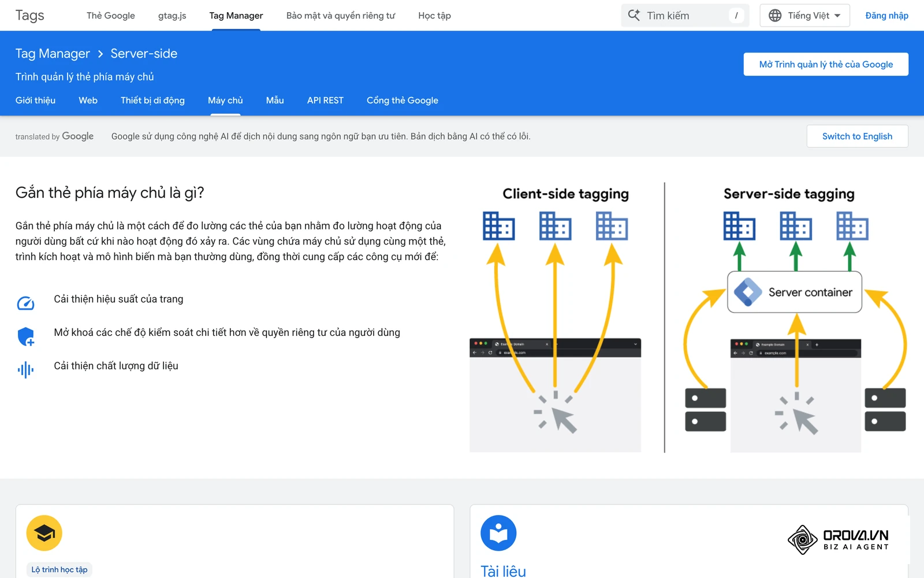This screenshot has width=924, height=578.
Task: Click the Server-side tagging diagram image
Action: (795, 319)
